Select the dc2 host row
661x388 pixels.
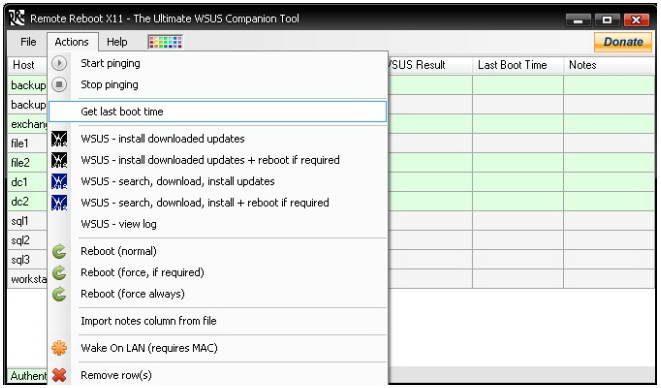pyautogui.click(x=28, y=202)
